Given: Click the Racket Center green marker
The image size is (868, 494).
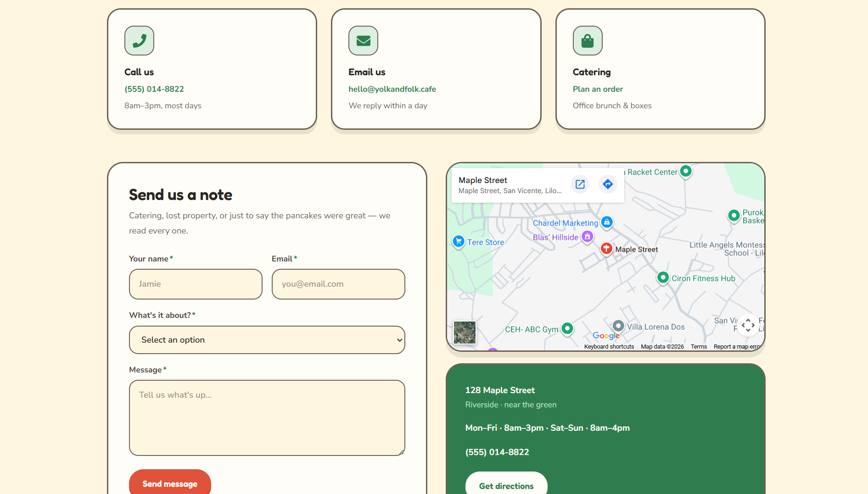Looking at the screenshot, I should pos(686,172).
